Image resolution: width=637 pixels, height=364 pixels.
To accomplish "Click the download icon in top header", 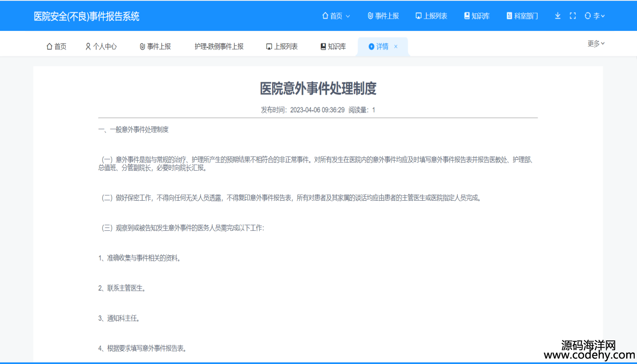I will tap(557, 16).
